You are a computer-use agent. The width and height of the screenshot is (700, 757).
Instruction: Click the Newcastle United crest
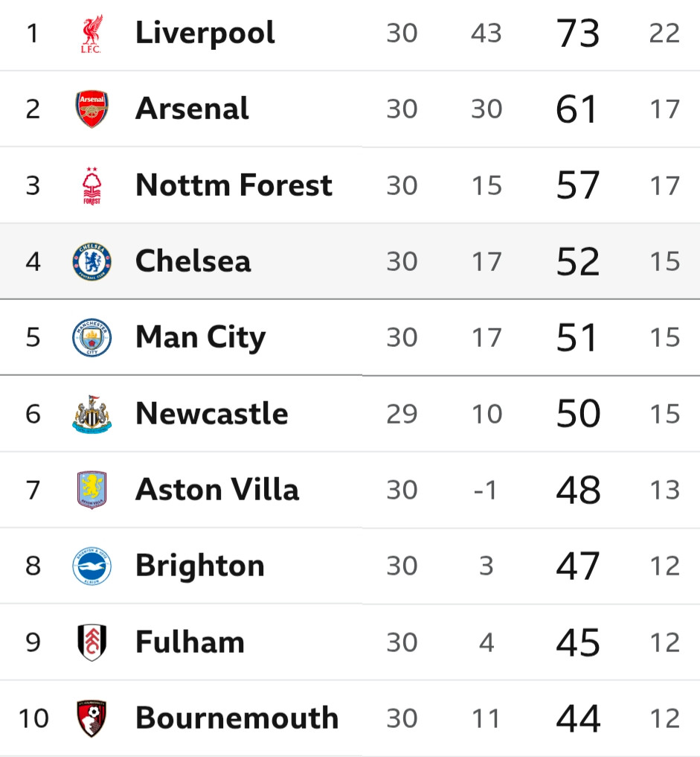[91, 414]
